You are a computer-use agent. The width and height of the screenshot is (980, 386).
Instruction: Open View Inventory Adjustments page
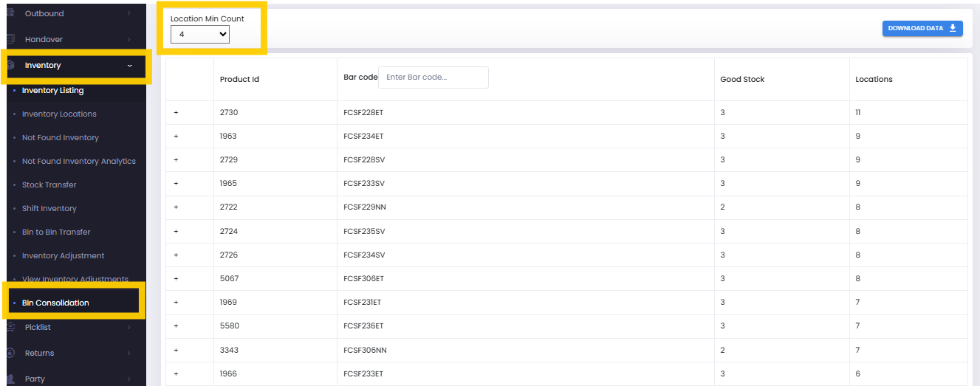(x=75, y=279)
